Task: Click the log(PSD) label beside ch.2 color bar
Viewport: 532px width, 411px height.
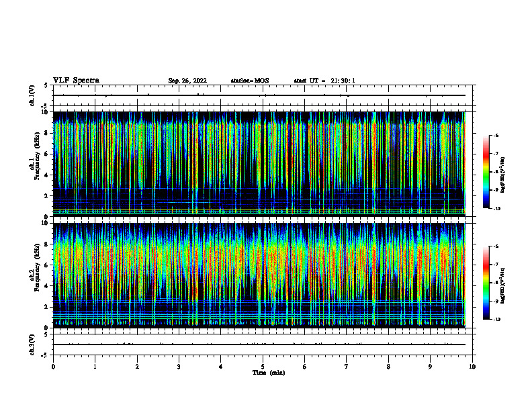Action: 503,286
